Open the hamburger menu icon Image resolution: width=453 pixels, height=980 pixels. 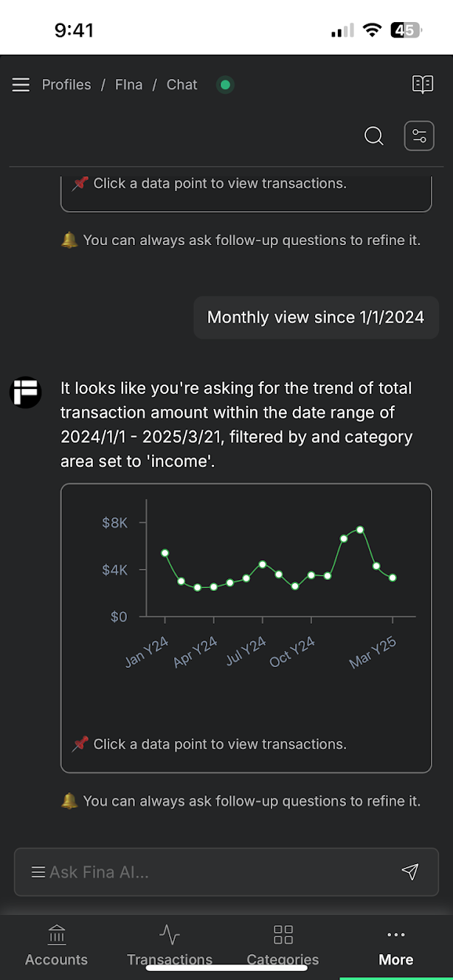click(x=21, y=85)
